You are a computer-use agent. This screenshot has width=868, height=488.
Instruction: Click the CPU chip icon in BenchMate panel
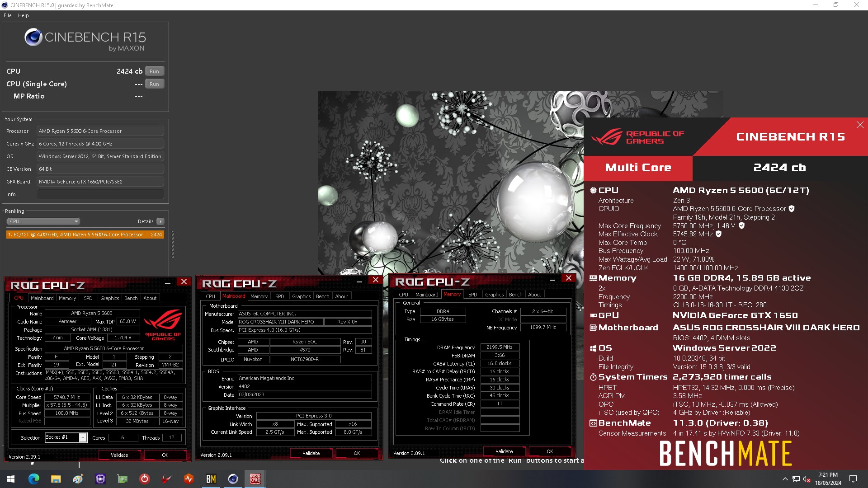pos(593,190)
